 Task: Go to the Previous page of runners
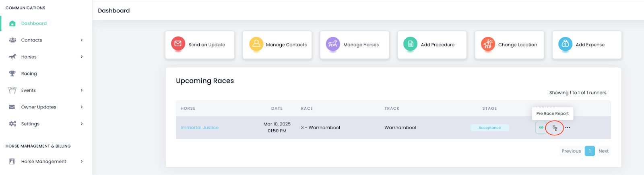pyautogui.click(x=571, y=151)
